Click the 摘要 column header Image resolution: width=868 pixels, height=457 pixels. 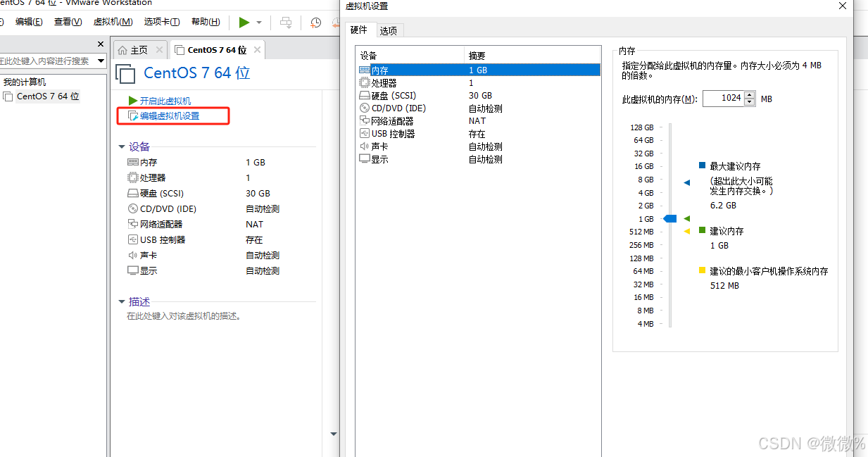(532, 56)
